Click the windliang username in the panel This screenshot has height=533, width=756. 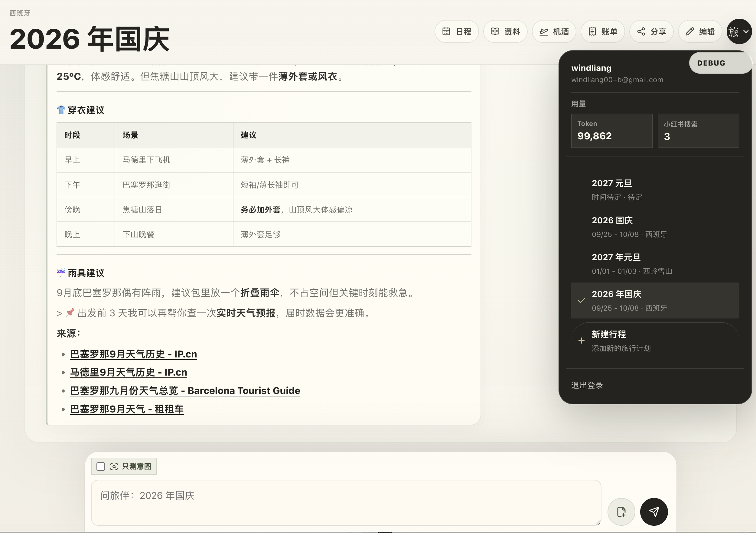(591, 68)
